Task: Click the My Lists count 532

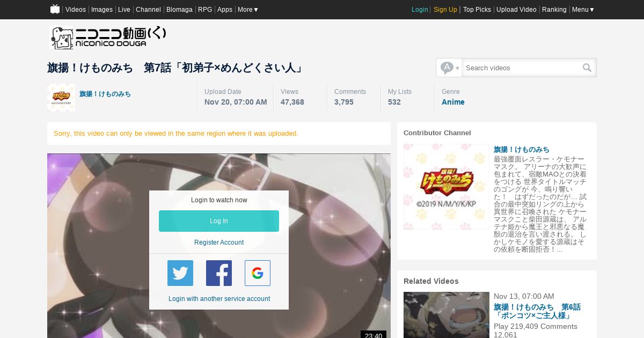Action: [x=394, y=102]
